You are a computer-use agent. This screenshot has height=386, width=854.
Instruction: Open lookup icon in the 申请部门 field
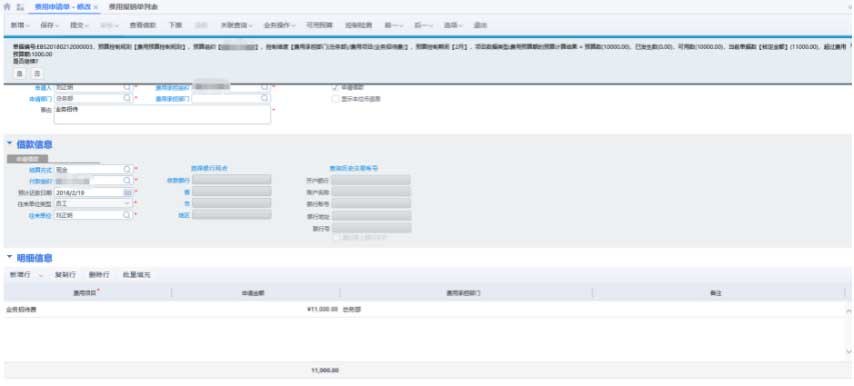(127, 99)
